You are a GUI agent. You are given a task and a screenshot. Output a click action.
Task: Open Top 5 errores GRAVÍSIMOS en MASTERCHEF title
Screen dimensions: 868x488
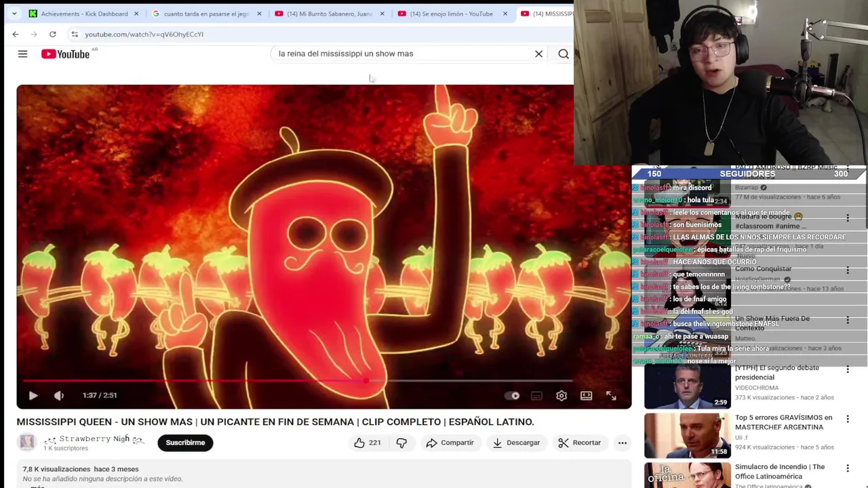coord(784,422)
